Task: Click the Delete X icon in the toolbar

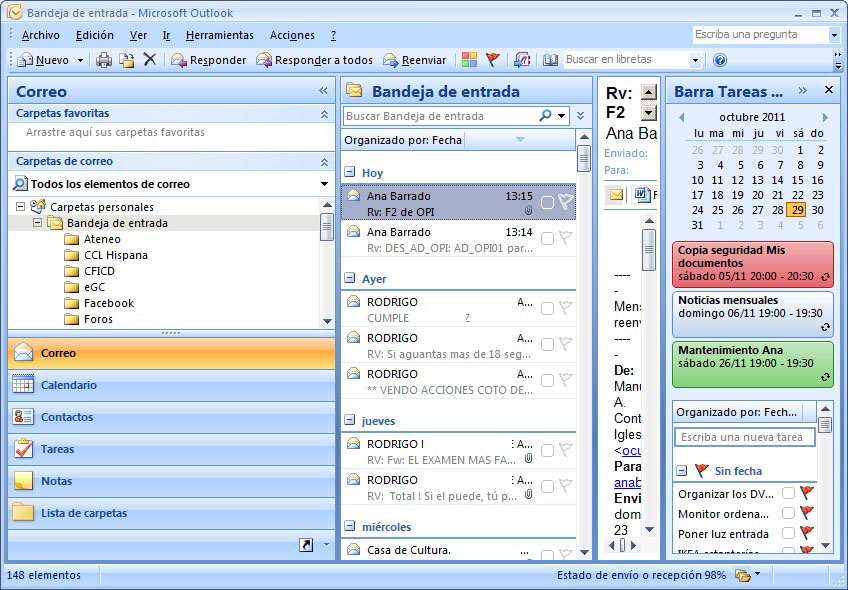Action: pos(150,59)
